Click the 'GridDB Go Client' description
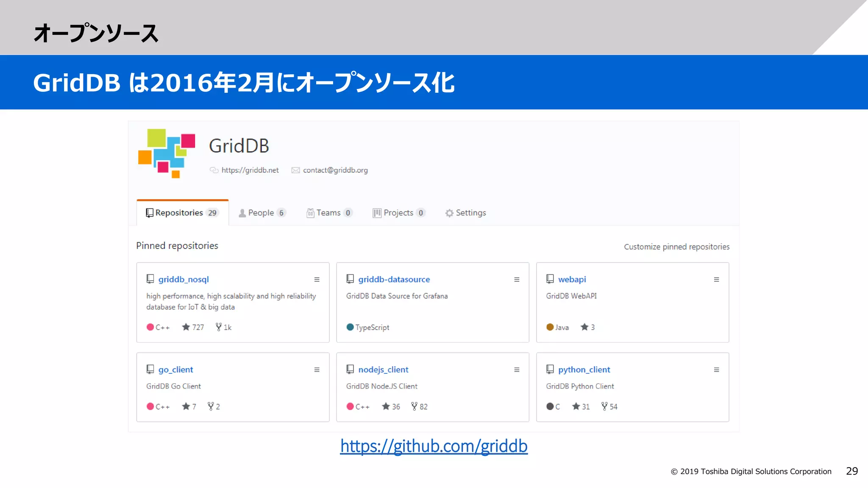868x488 pixels. (x=173, y=386)
